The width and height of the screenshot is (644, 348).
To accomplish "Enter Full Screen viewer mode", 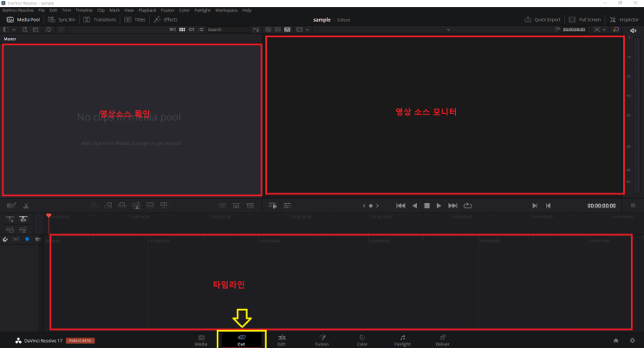I will coord(585,20).
